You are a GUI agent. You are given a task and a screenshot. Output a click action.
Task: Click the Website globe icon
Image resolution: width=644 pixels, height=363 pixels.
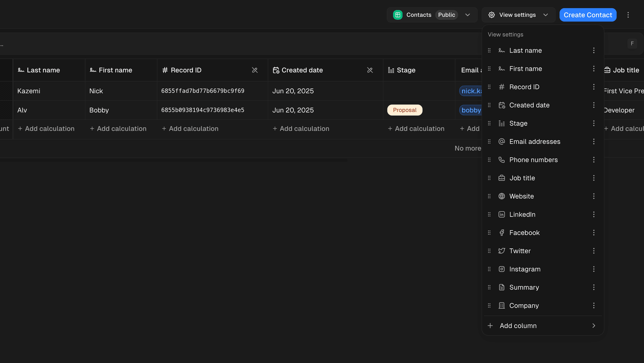pos(502,196)
